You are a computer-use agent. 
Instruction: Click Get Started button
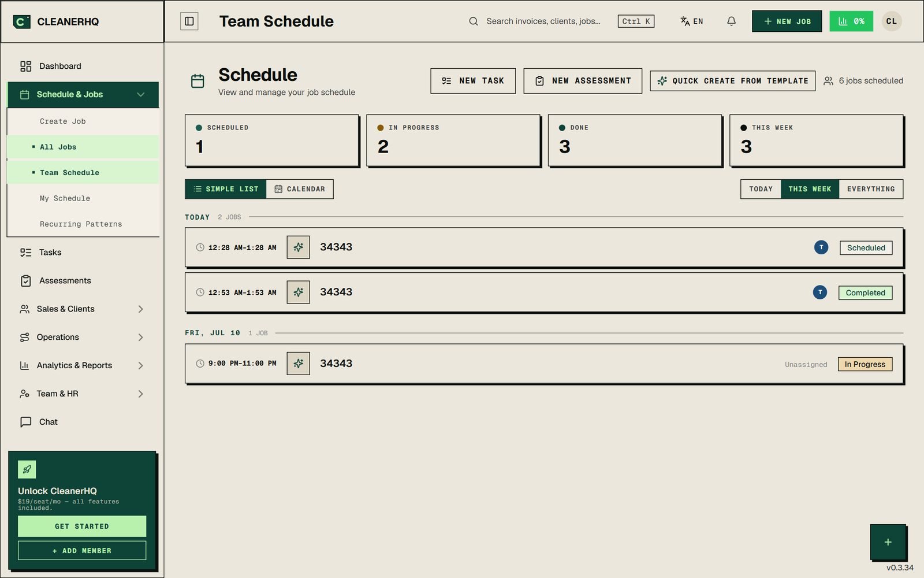[x=82, y=527]
